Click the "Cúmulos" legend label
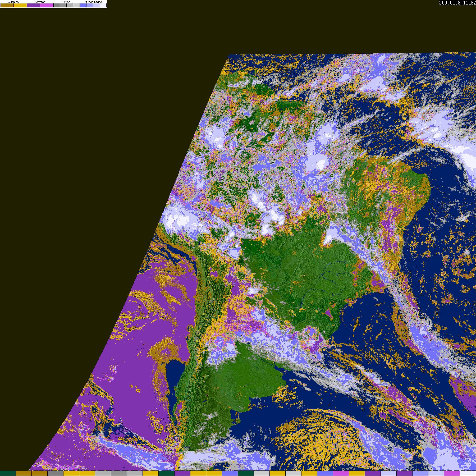The image size is (476, 476). point(13,2)
